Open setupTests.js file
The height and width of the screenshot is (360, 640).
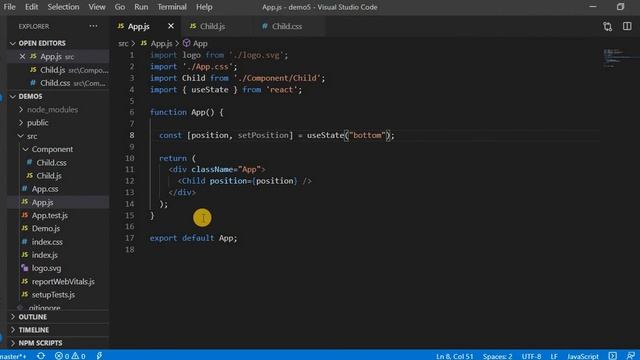click(53, 295)
